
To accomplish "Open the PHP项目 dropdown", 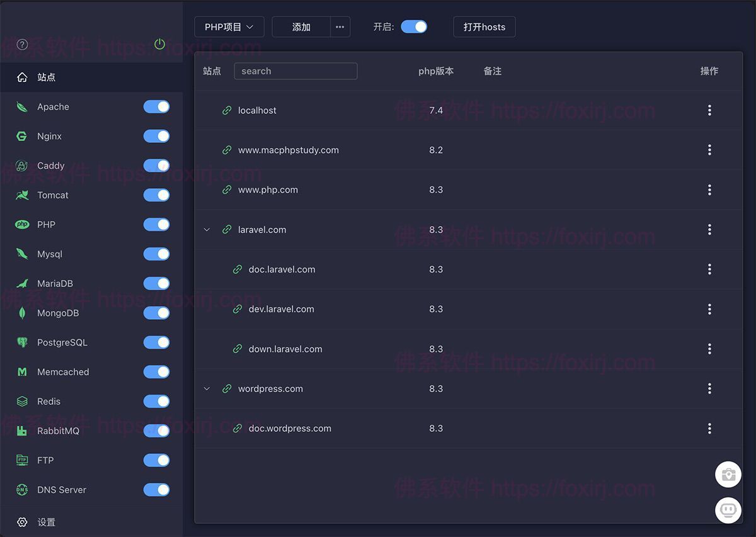I will tap(229, 26).
